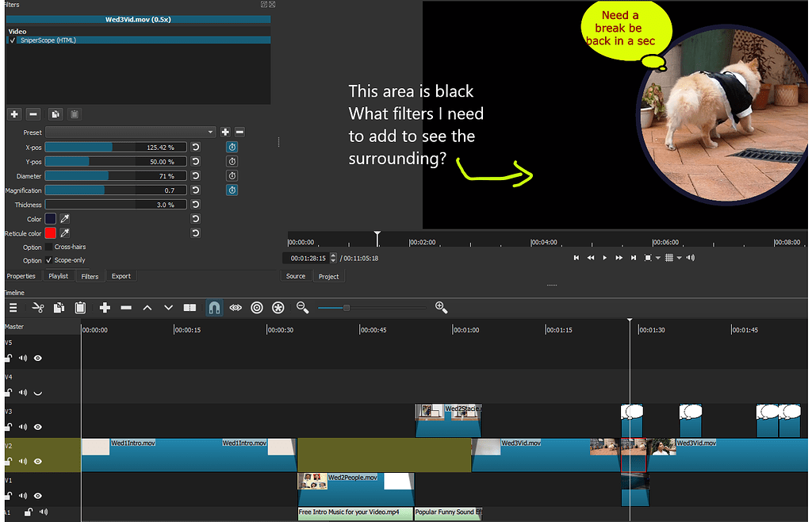The height and width of the screenshot is (522, 812).
Task: Uncheck the Scope-only option
Action: (48, 260)
